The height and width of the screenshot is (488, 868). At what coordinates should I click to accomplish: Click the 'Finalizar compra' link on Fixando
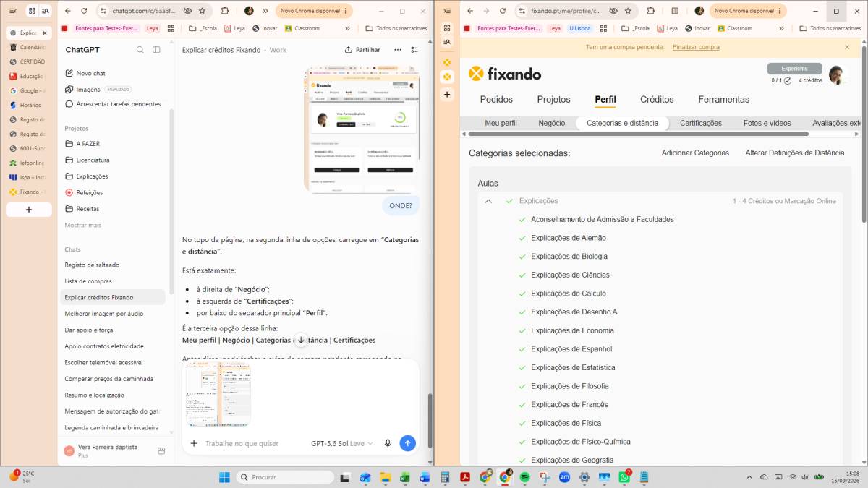click(x=696, y=47)
